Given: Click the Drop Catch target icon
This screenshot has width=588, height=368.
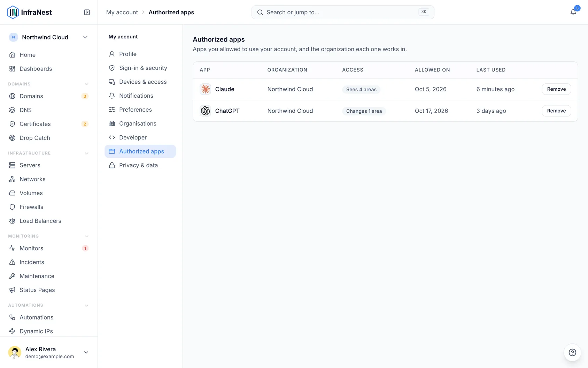Looking at the screenshot, I should (x=12, y=138).
